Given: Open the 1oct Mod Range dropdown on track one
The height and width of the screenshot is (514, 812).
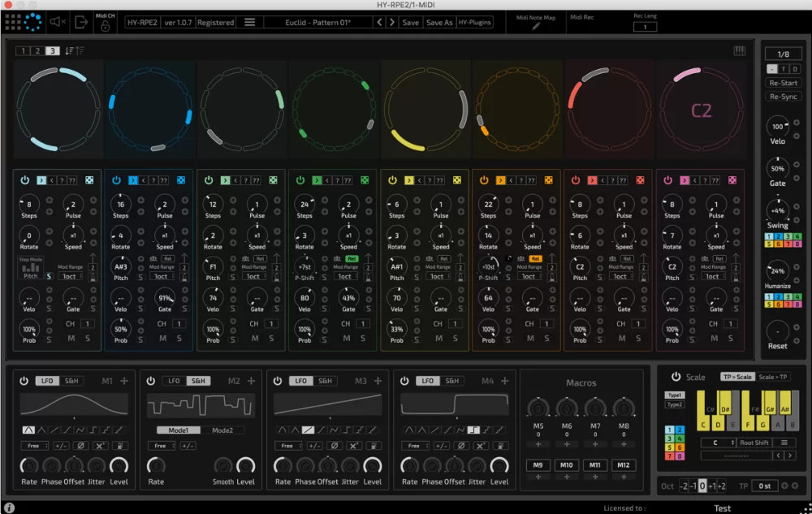Looking at the screenshot, I should click(72, 276).
